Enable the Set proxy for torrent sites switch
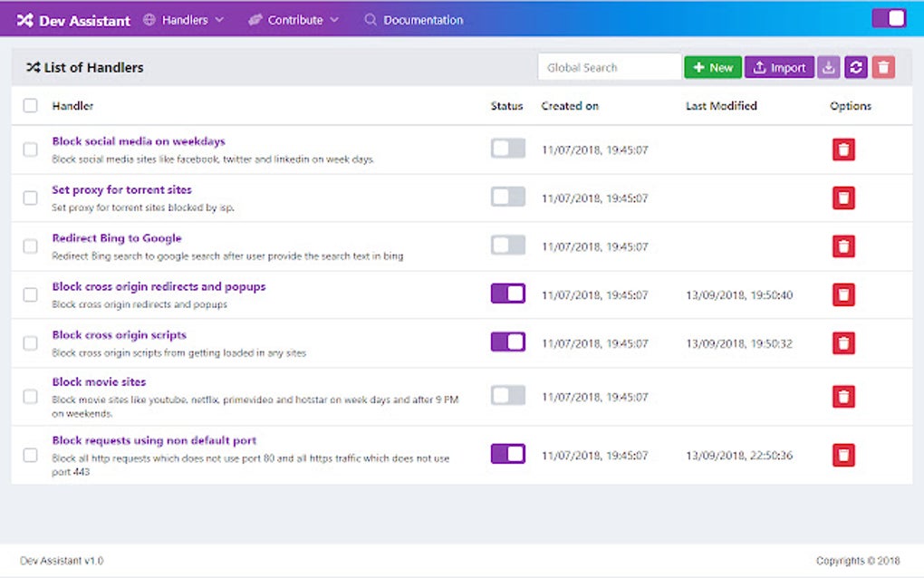 coord(507,197)
